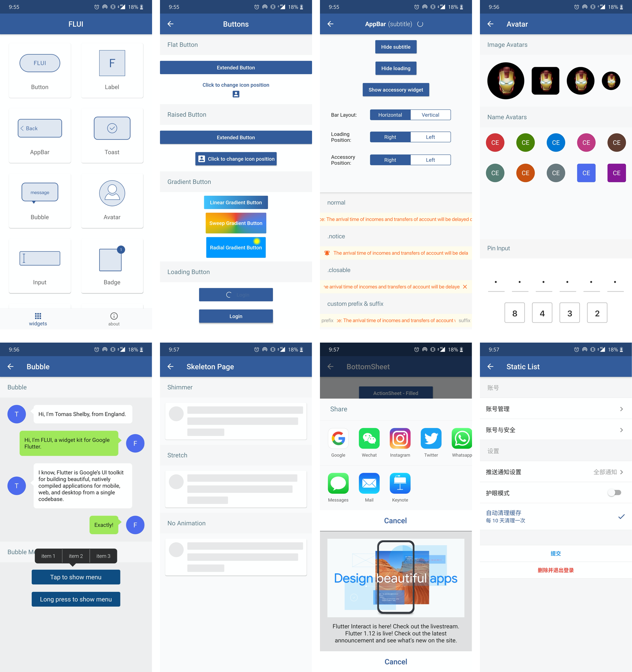Click the Login loading button
Viewport: 632px width, 672px height.
[x=235, y=295]
